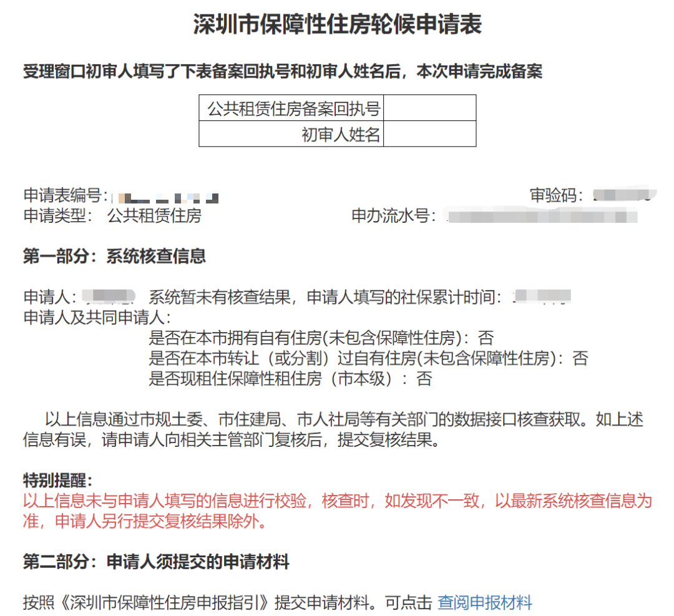The height and width of the screenshot is (616, 674).
Task: Click the text 《深圳市保障性住房申报指引》
Action: coord(164,602)
